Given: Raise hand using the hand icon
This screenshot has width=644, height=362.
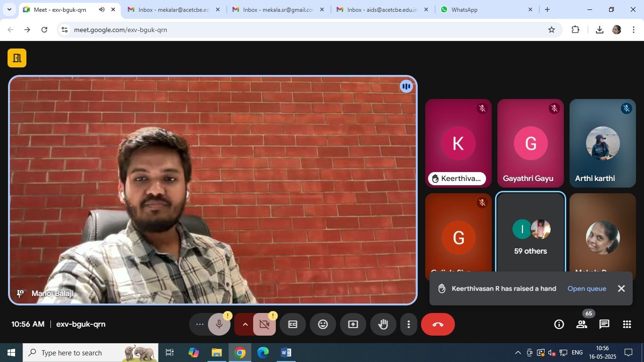Looking at the screenshot, I should coord(383,324).
